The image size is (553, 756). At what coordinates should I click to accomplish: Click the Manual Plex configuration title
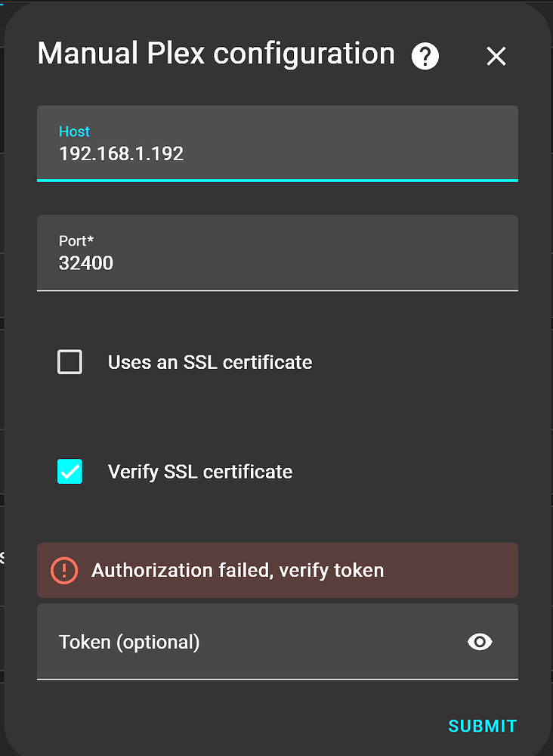click(215, 53)
